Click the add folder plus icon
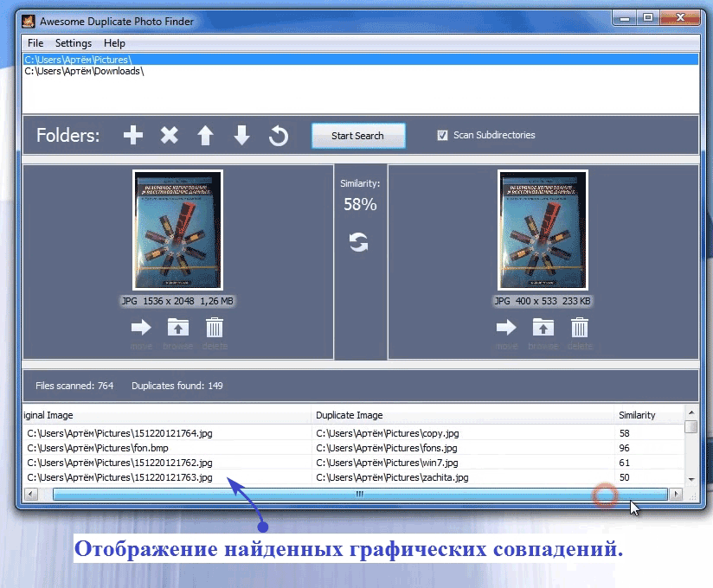The width and height of the screenshot is (713, 588). tap(132, 136)
